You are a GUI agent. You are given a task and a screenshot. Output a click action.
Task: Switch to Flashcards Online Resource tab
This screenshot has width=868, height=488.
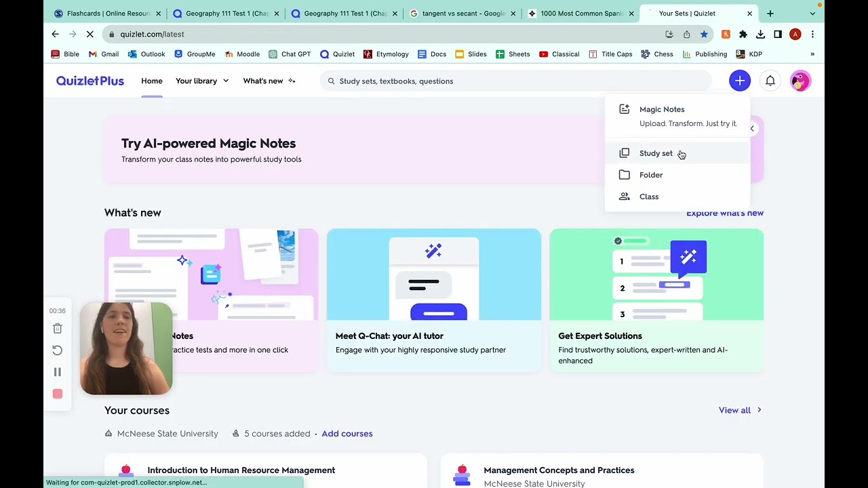[x=107, y=14]
